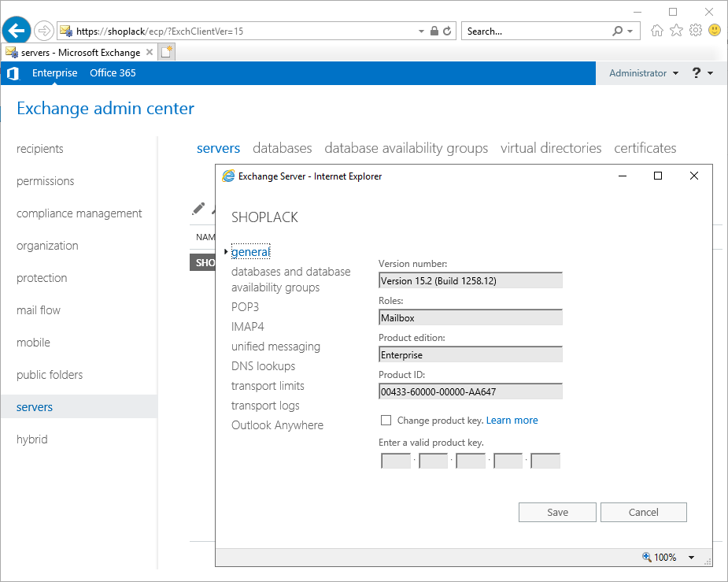This screenshot has height=582, width=728.
Task: Click the Version number field
Action: pyautogui.click(x=471, y=280)
